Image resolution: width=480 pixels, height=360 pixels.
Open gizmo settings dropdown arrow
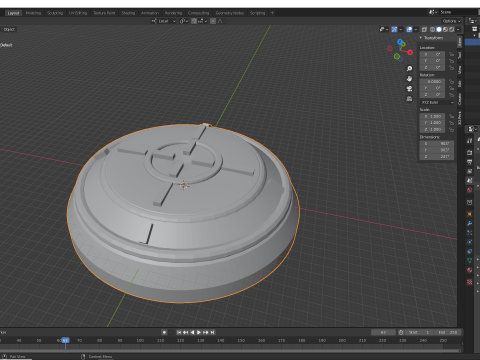tap(401, 29)
